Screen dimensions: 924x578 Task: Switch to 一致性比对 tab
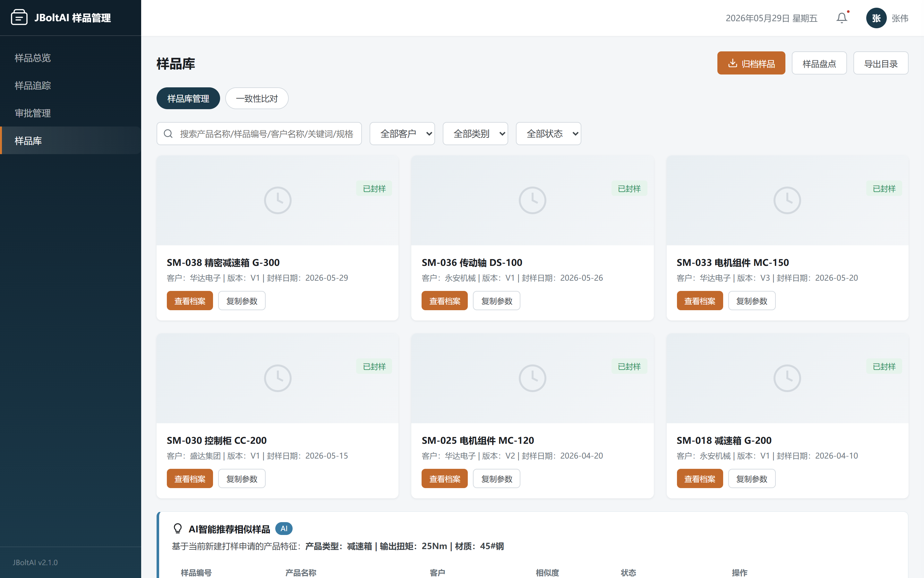(257, 98)
